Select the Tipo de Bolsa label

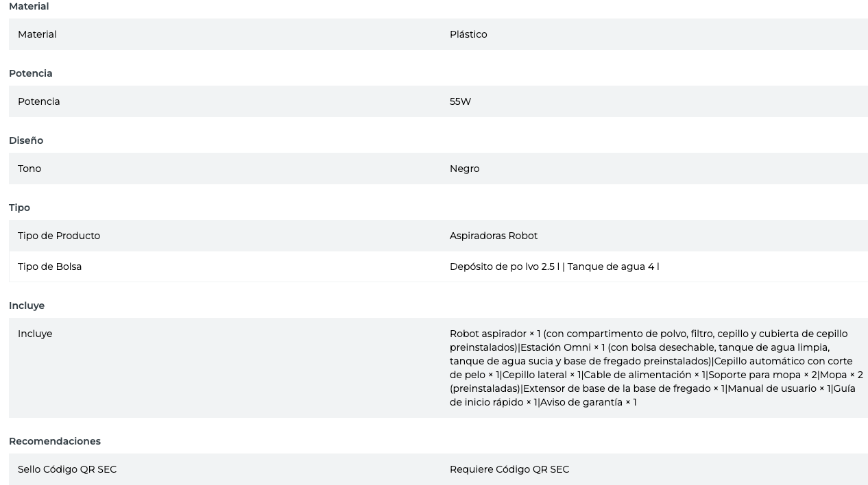coord(49,266)
